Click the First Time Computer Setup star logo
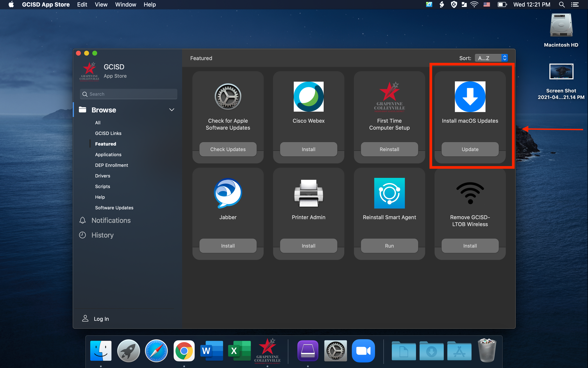The height and width of the screenshot is (368, 588). click(389, 97)
